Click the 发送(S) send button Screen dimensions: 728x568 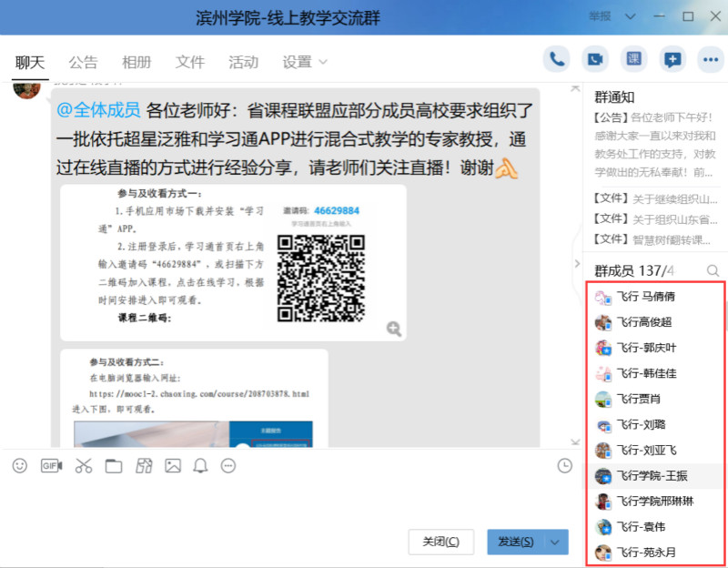[x=515, y=542]
